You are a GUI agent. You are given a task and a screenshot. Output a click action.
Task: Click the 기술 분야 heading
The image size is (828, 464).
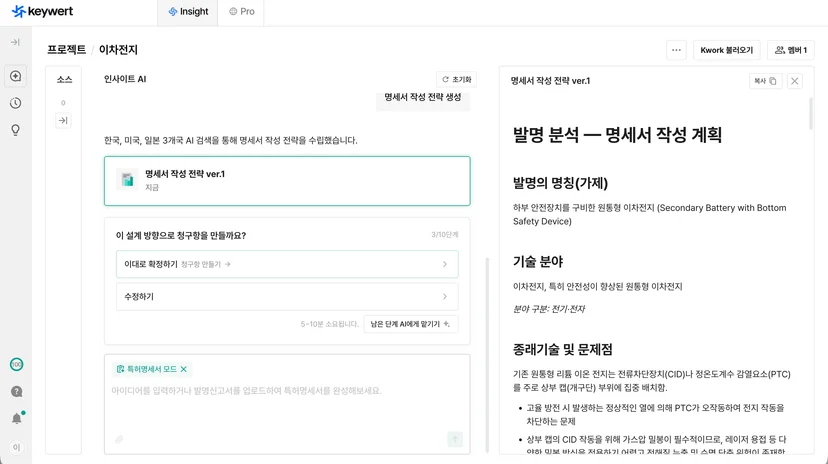538,261
